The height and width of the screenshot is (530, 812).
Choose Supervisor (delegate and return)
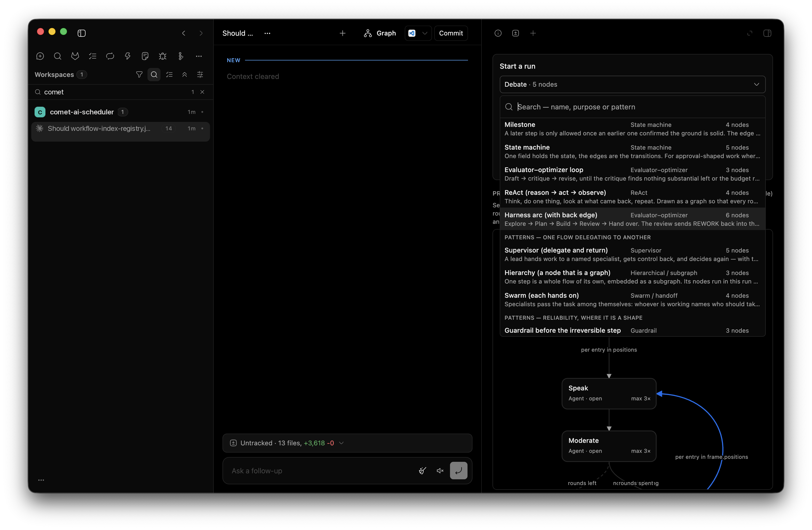click(x=632, y=255)
